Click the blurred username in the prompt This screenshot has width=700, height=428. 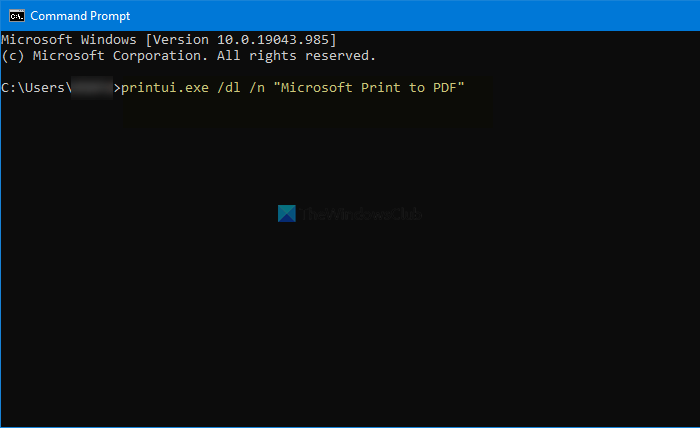pos(92,89)
